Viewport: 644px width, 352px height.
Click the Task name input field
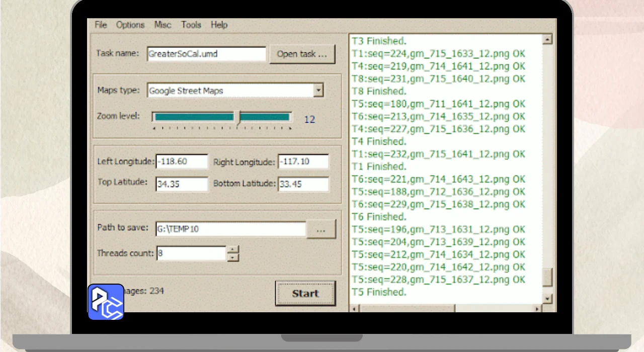click(206, 54)
